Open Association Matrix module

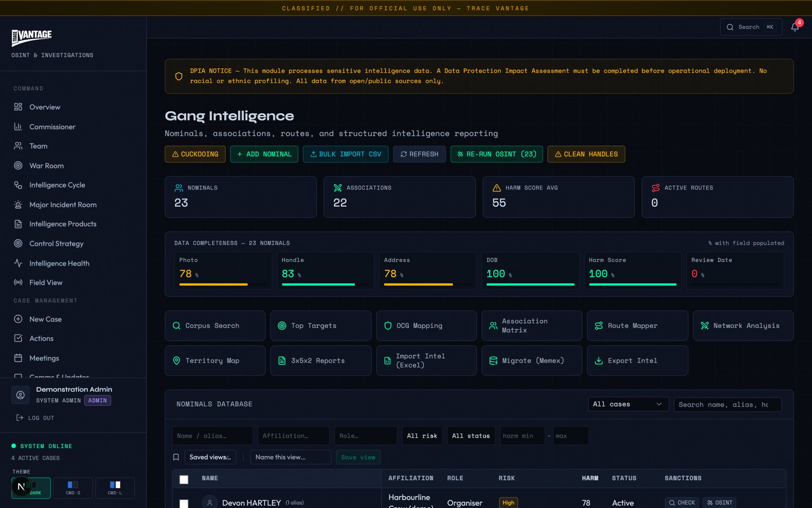[x=532, y=326]
